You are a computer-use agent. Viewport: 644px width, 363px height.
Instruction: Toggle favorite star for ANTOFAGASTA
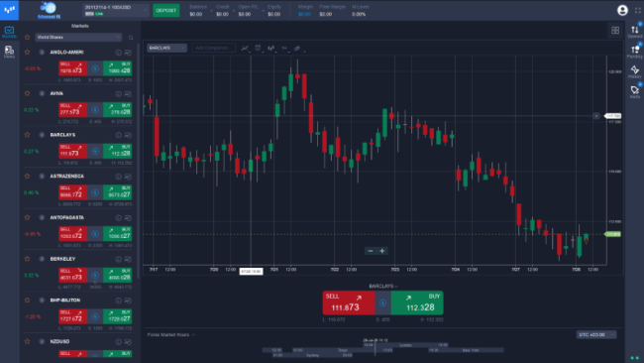[x=27, y=217]
